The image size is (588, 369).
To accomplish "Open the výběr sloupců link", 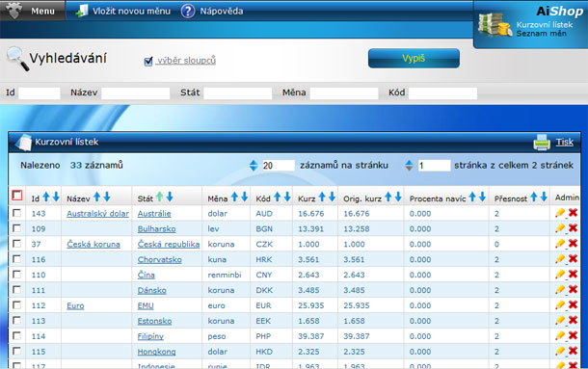I will [186, 61].
